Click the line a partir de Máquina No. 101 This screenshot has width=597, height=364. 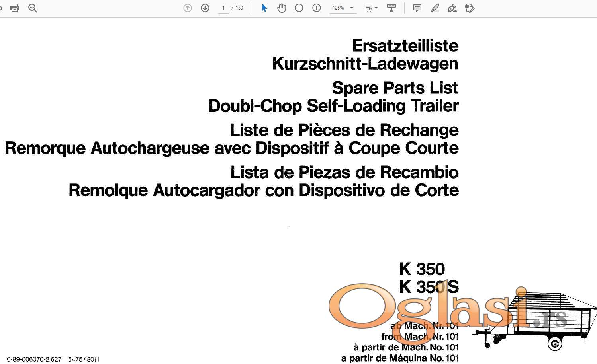[400, 358]
